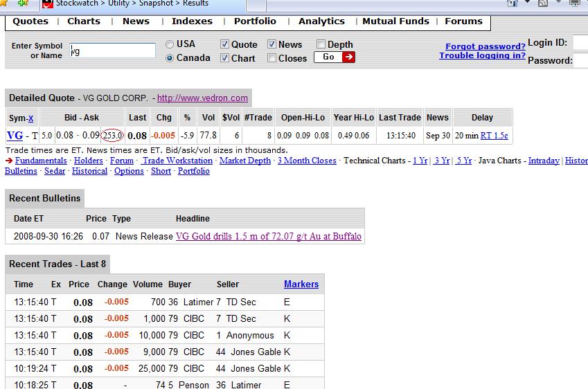Click the Forgot password link

tap(485, 46)
